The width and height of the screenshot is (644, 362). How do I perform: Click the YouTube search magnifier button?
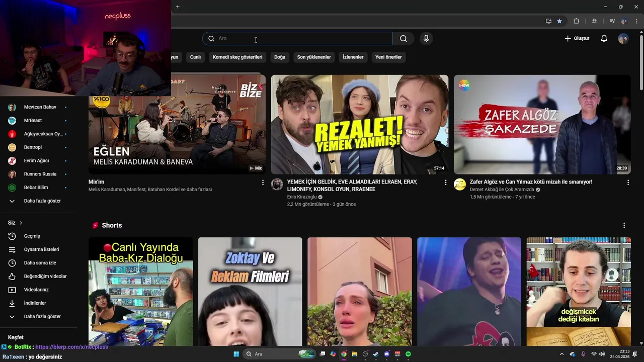404,39
